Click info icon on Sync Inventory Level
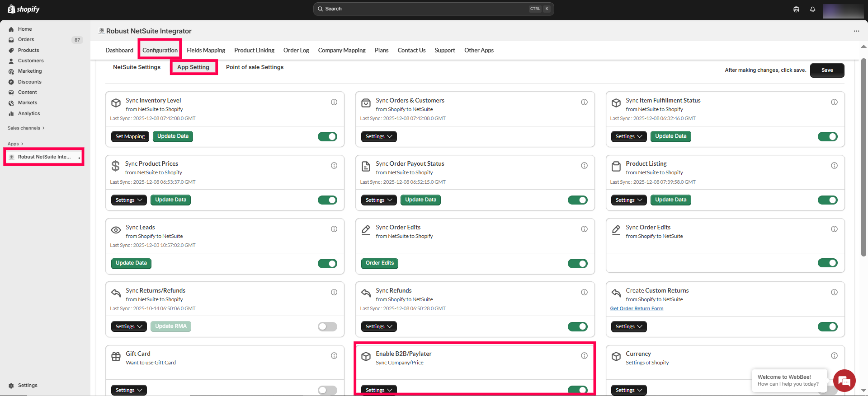868x396 pixels. [334, 102]
